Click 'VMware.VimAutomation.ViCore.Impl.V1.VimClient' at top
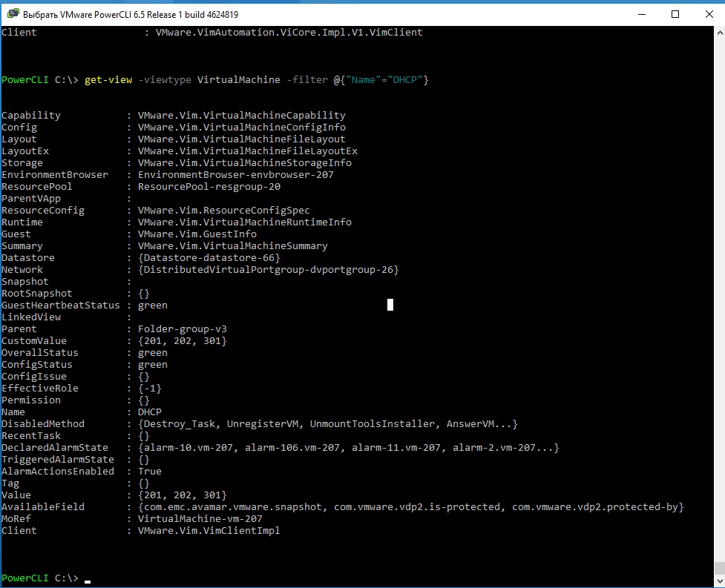 [x=289, y=33]
